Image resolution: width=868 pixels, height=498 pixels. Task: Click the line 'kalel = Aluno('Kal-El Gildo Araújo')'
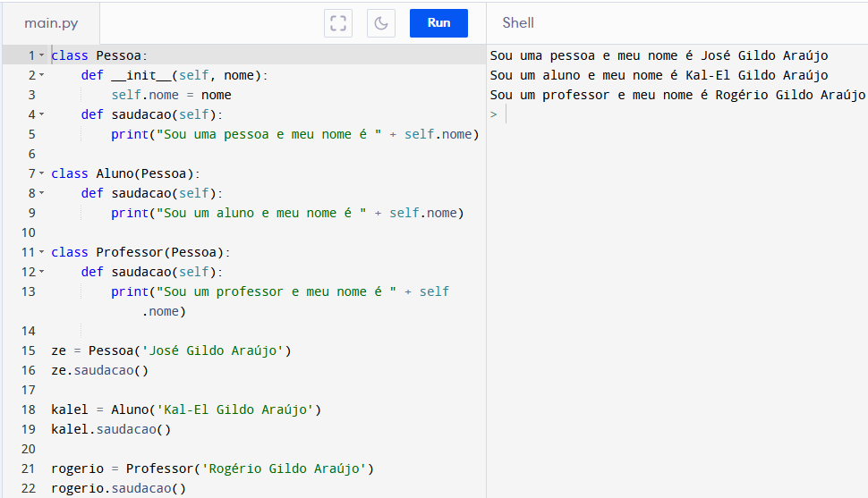tap(186, 409)
